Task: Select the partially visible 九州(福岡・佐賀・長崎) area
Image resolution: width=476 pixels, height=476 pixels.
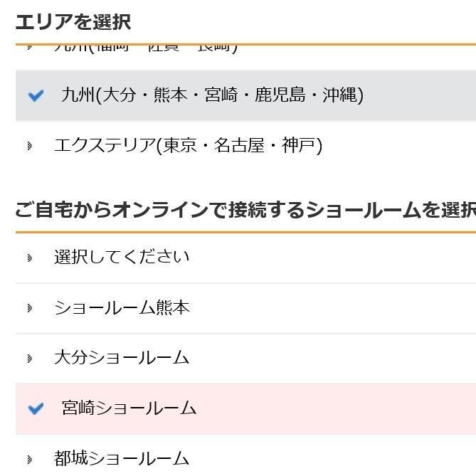Action: click(146, 48)
